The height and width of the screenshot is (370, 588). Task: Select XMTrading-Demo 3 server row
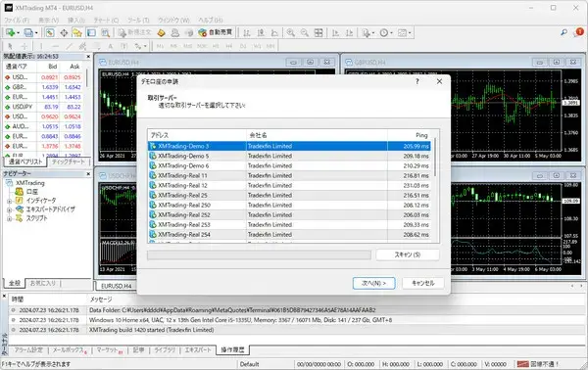click(x=289, y=146)
